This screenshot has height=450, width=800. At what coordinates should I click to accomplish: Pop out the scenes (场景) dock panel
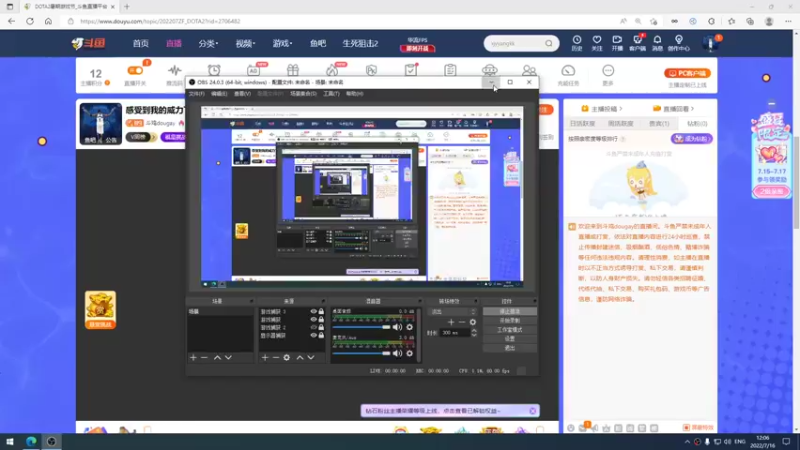[x=251, y=302]
